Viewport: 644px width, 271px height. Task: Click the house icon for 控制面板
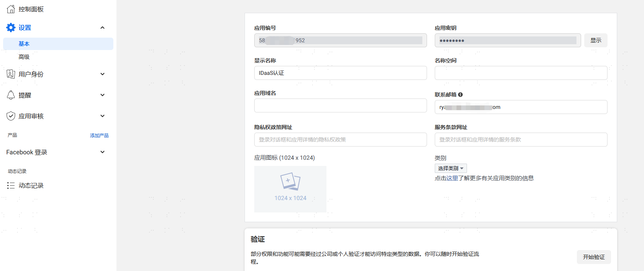[11, 9]
